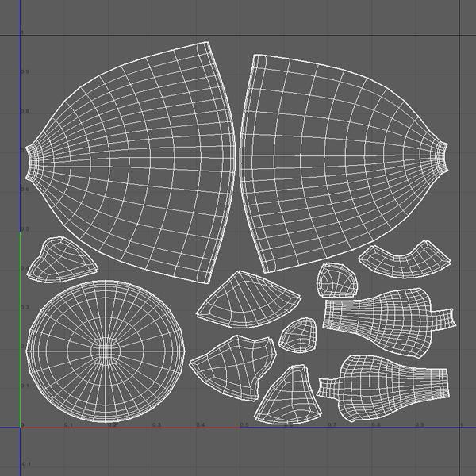Click the 0.8 label on the horizontal U axis
The height and width of the screenshot is (476, 476).
[x=376, y=424]
